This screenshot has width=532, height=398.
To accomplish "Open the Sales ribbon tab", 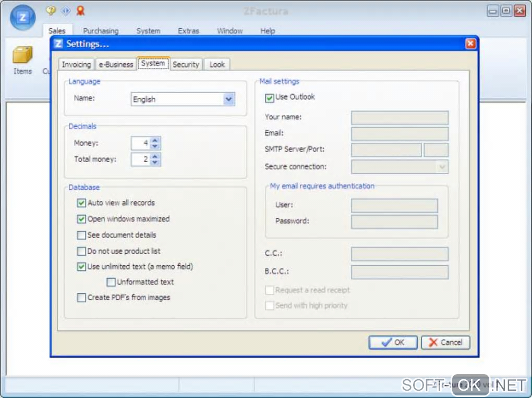I will (x=57, y=31).
